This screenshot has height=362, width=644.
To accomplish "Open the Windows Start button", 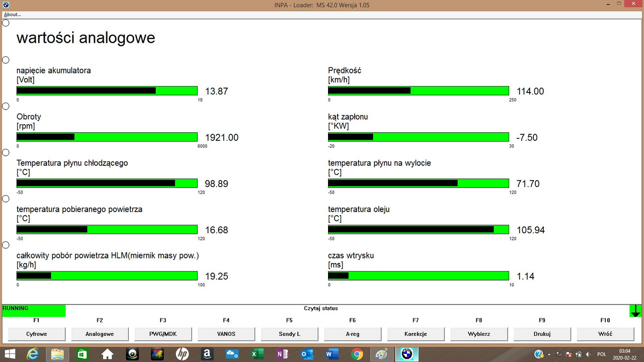I will [10, 354].
